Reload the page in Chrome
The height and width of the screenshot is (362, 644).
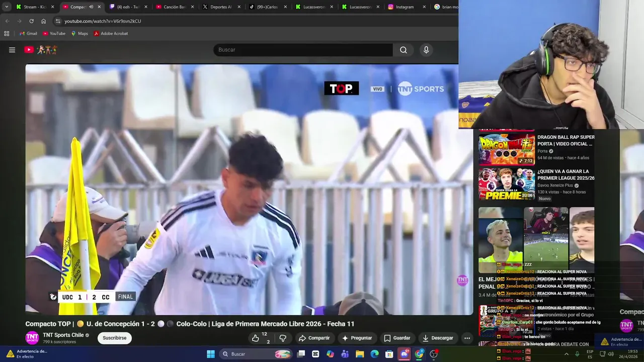click(31, 21)
